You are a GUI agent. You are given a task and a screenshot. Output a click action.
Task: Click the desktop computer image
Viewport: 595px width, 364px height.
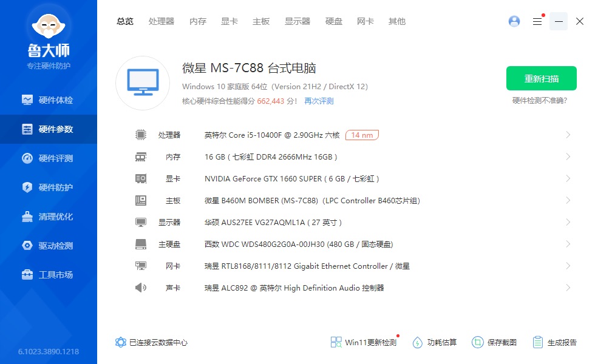[143, 83]
